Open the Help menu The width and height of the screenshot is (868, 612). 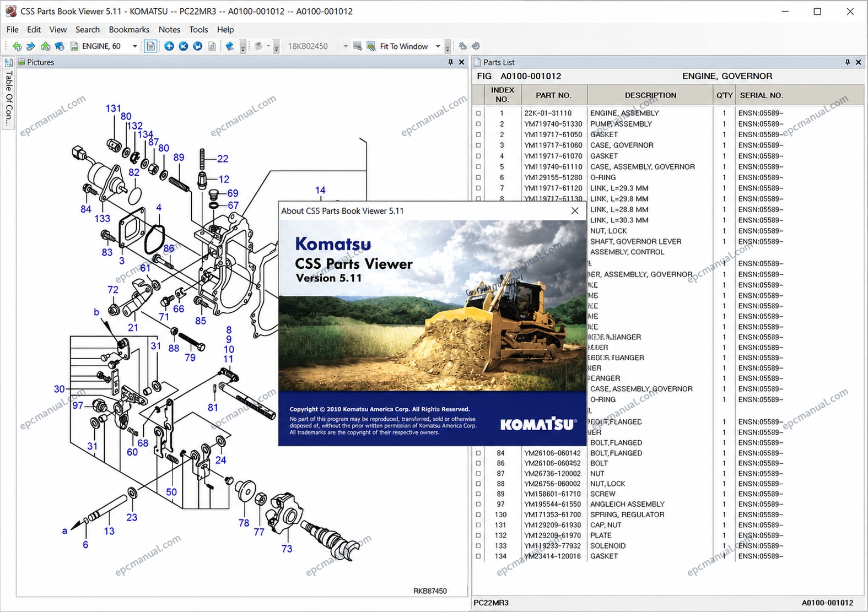click(x=225, y=30)
